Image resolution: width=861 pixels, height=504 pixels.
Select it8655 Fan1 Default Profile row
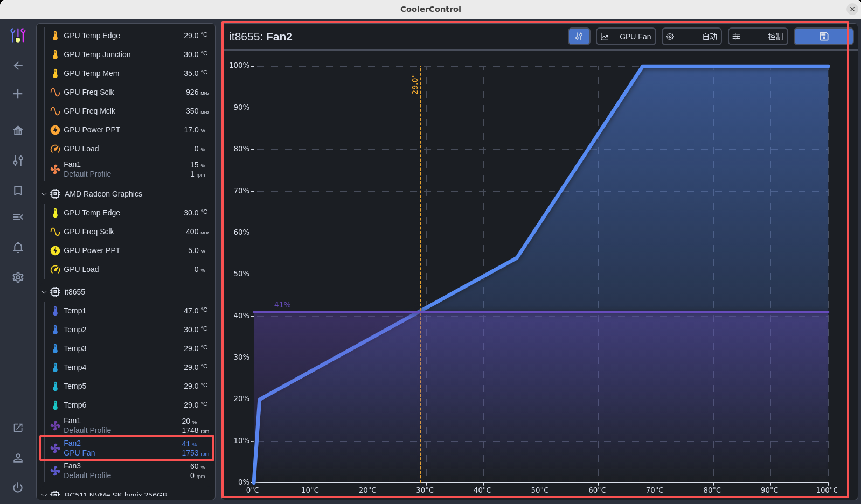[x=127, y=425]
